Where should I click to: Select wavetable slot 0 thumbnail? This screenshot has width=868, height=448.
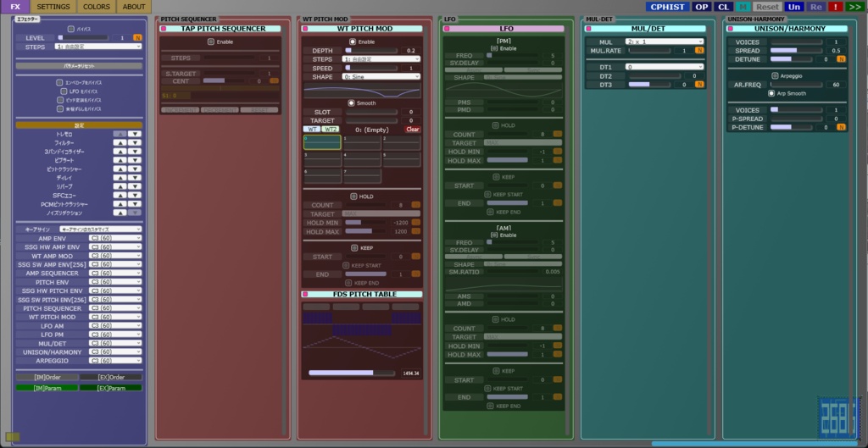[322, 142]
